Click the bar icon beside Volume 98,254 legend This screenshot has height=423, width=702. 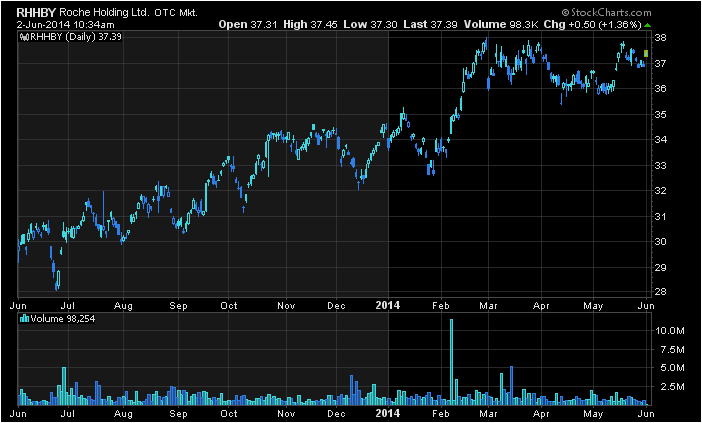click(25, 319)
